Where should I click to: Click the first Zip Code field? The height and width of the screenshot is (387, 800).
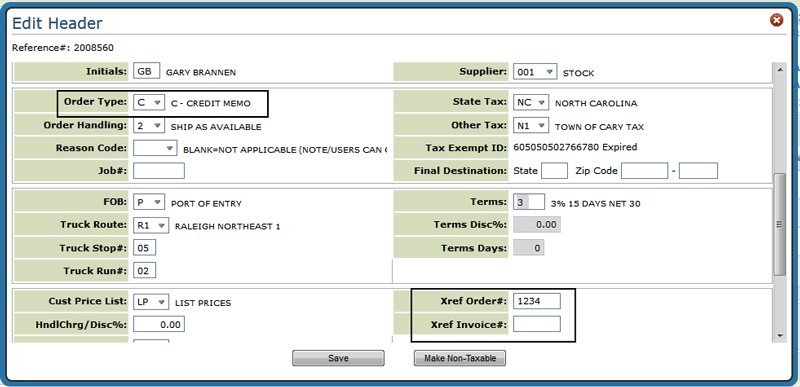click(644, 170)
